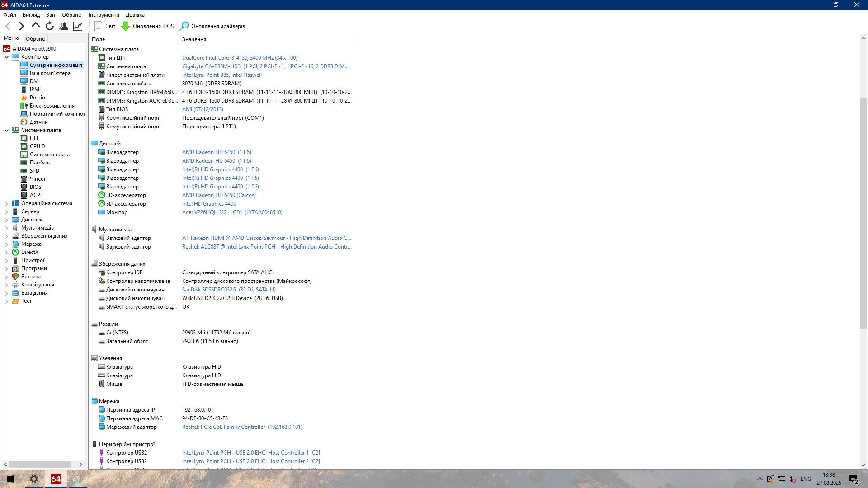Open the Файл menu
Image resolution: width=868 pixels, height=488 pixels.
(x=9, y=15)
